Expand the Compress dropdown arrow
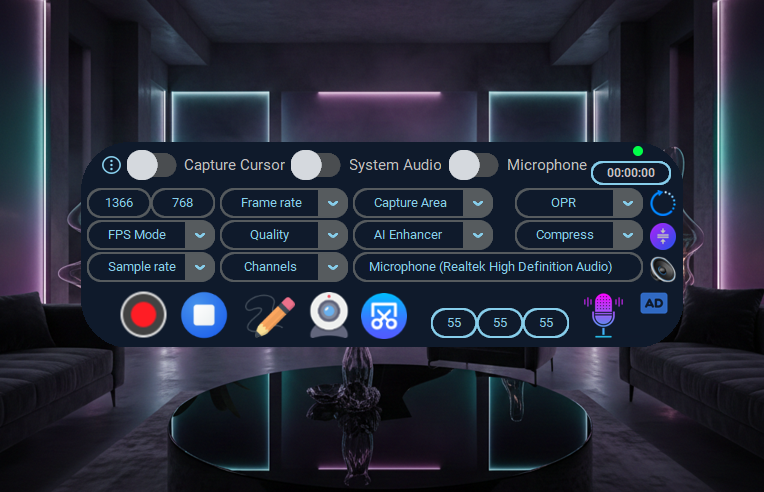Screen dimensions: 764x492 (x=628, y=235)
